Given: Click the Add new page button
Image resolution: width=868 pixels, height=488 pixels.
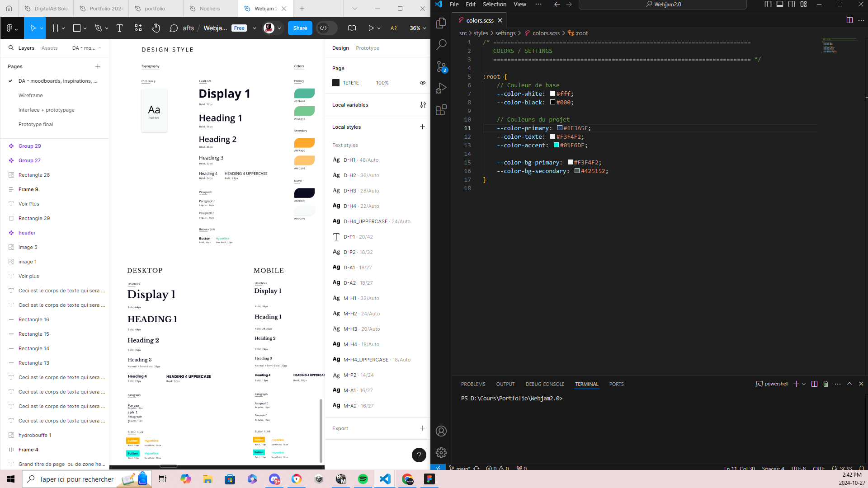Looking at the screenshot, I should (97, 66).
